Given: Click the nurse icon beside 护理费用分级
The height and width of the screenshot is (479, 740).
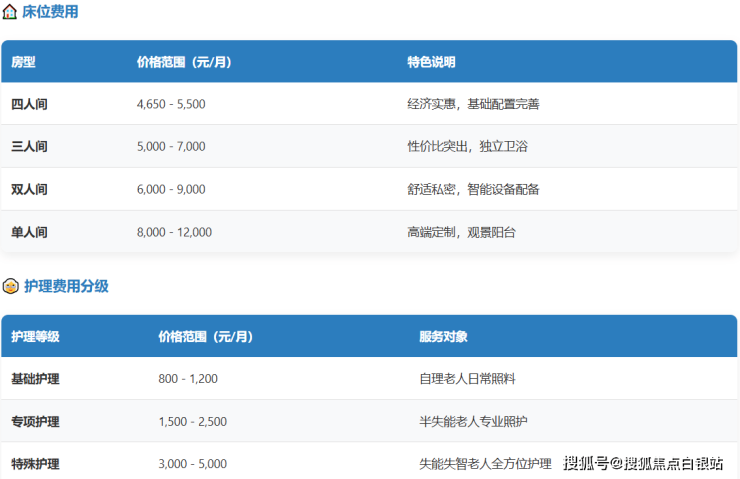Looking at the screenshot, I should pos(10,287).
